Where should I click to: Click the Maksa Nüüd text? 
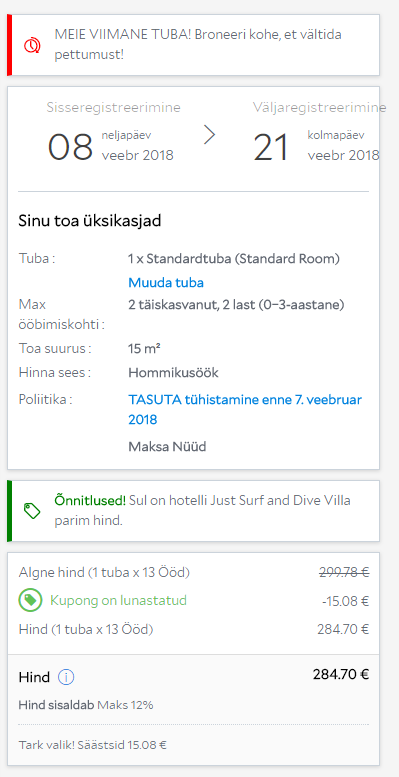(167, 447)
